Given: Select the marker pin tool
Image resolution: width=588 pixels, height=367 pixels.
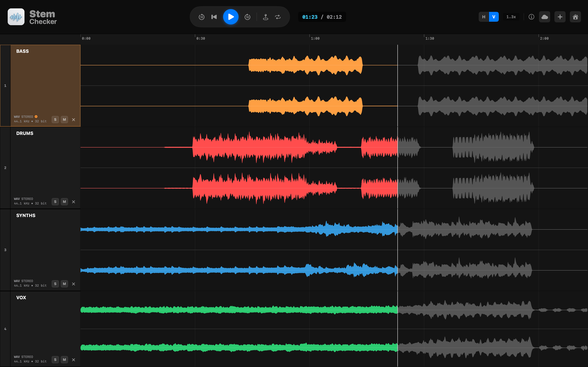Looking at the screenshot, I should (x=265, y=17).
